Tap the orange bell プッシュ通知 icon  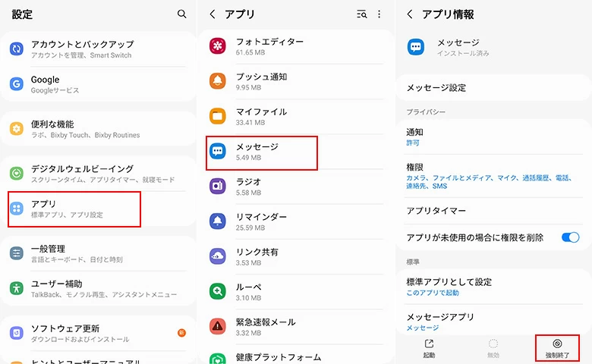coord(218,81)
